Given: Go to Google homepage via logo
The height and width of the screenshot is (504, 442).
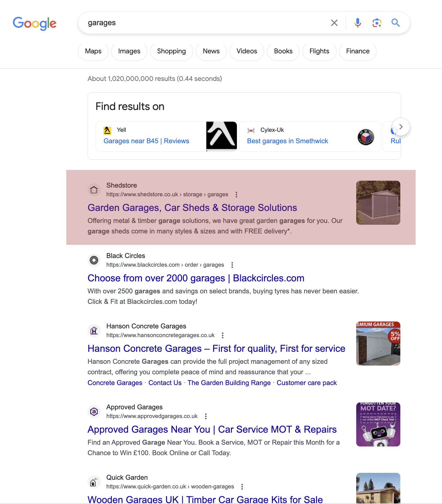Looking at the screenshot, I should pyautogui.click(x=34, y=23).
